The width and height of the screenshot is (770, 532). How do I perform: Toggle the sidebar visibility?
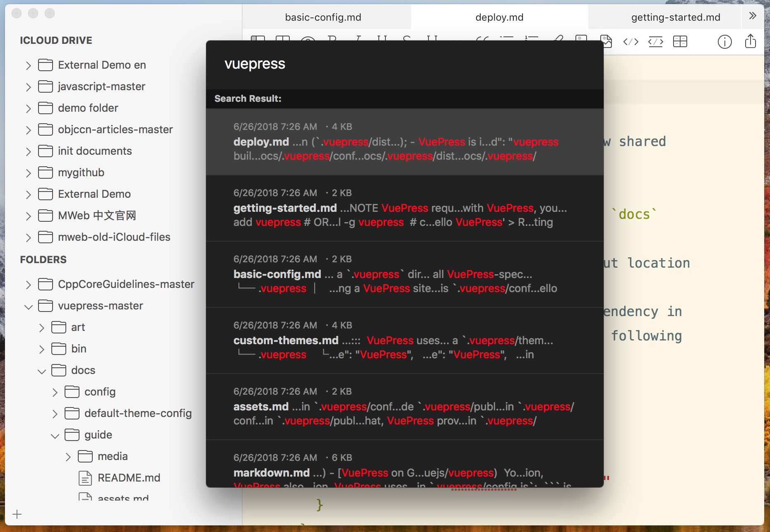[x=259, y=41]
